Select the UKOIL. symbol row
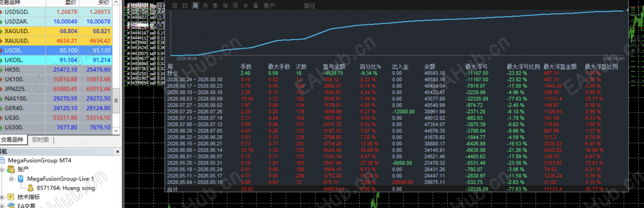 tap(56, 60)
